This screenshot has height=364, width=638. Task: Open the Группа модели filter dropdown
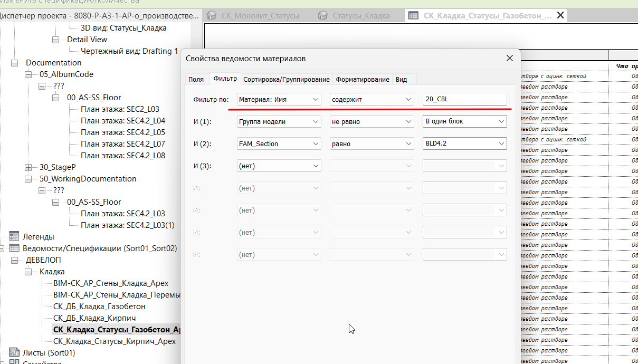click(279, 121)
